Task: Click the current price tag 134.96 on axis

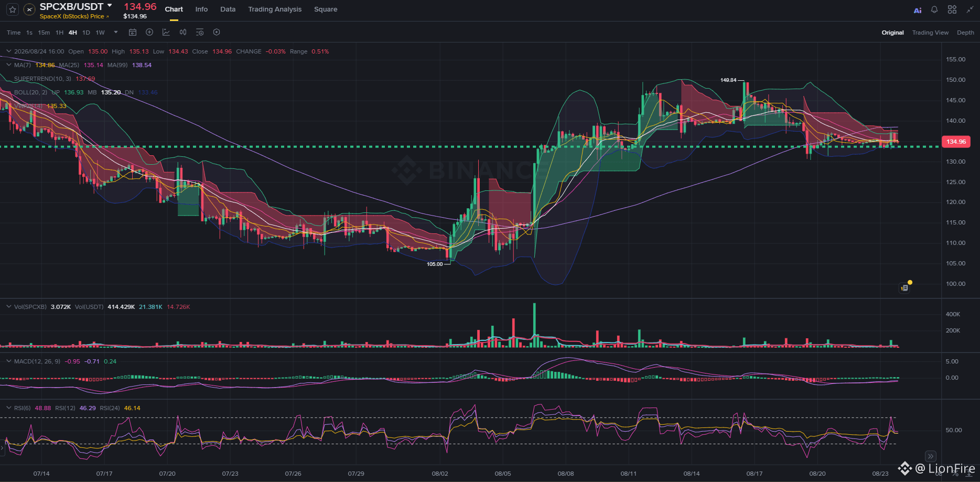Action: coord(956,142)
